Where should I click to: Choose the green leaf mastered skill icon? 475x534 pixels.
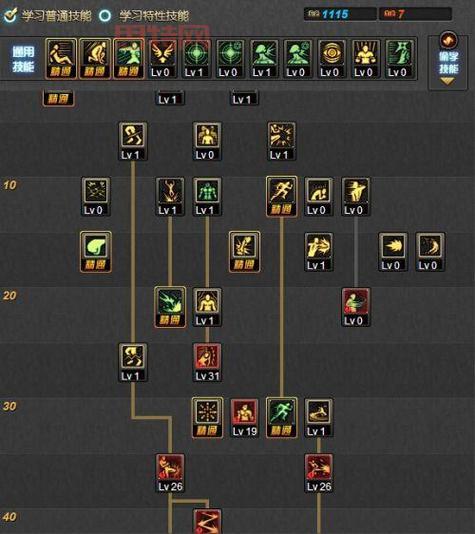(x=96, y=252)
